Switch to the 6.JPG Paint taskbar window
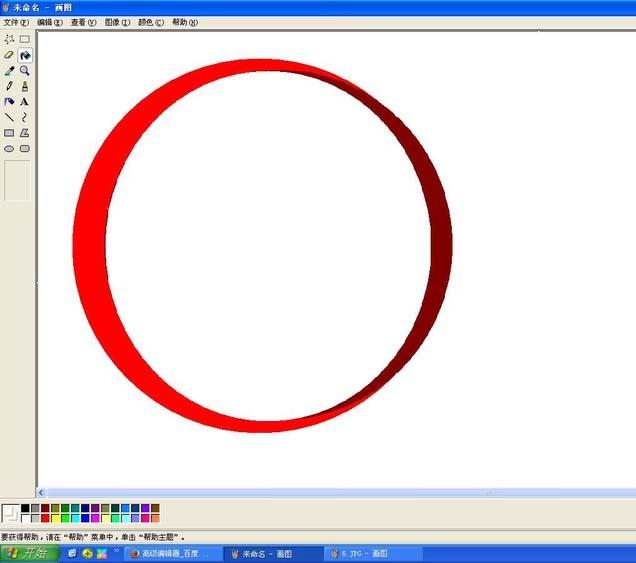 click(364, 553)
